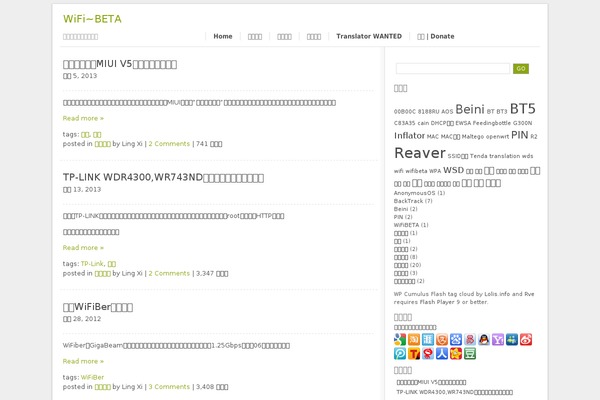Image resolution: width=600 pixels, height=400 pixels.
Task: Open the BackTrack (7) category
Action: coord(413,201)
